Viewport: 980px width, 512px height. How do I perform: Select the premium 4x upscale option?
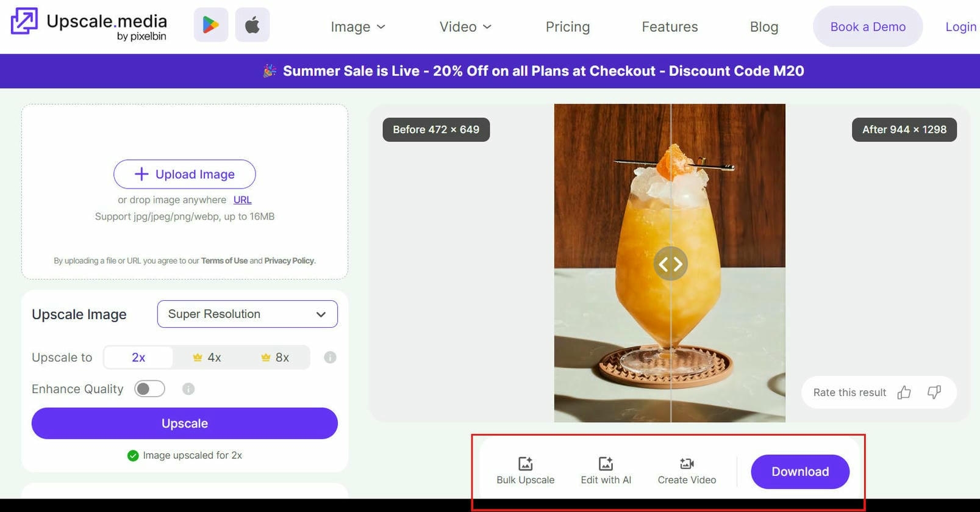(207, 358)
